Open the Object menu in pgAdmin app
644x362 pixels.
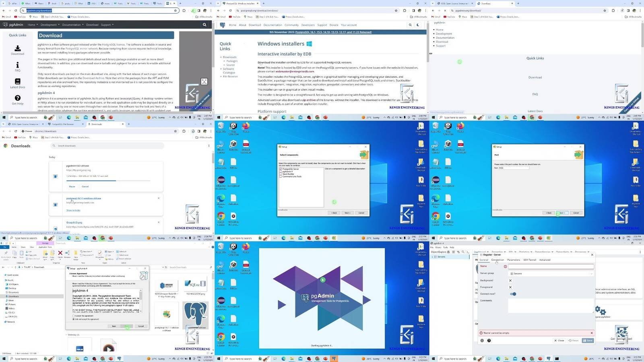coord(438,247)
